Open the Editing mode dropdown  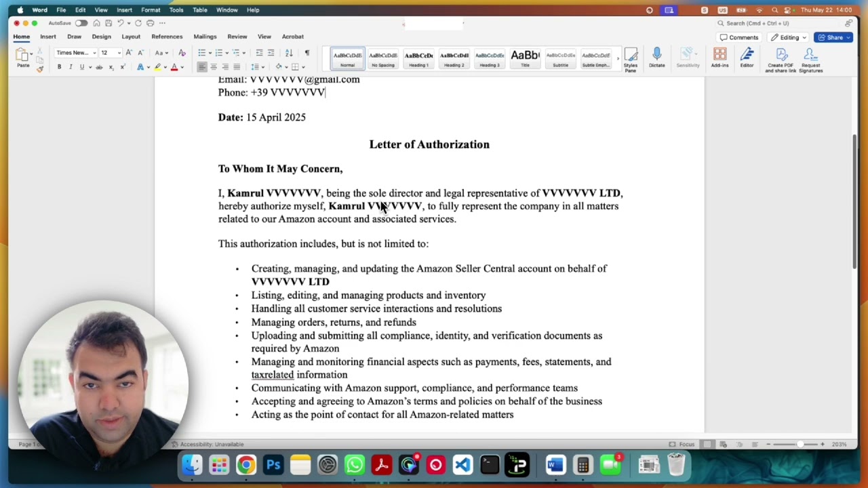789,37
